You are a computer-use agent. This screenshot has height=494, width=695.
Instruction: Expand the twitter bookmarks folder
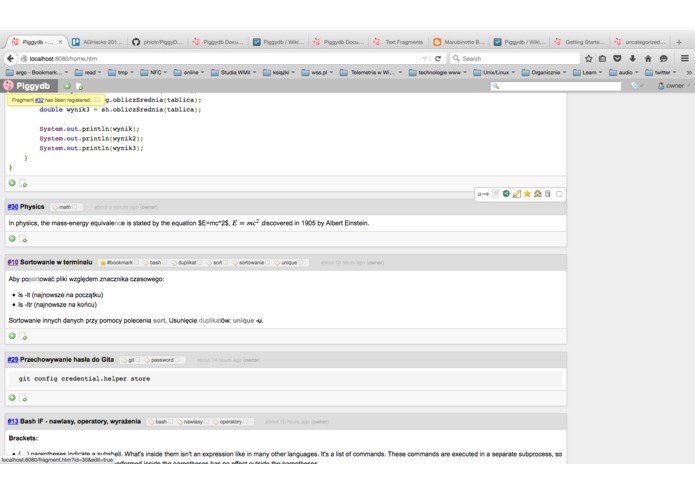661,72
